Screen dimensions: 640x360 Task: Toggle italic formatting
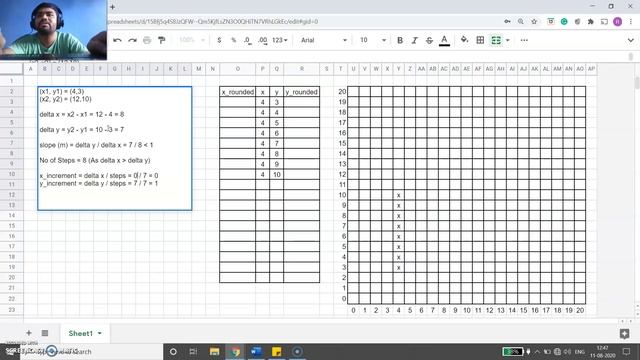(x=415, y=40)
